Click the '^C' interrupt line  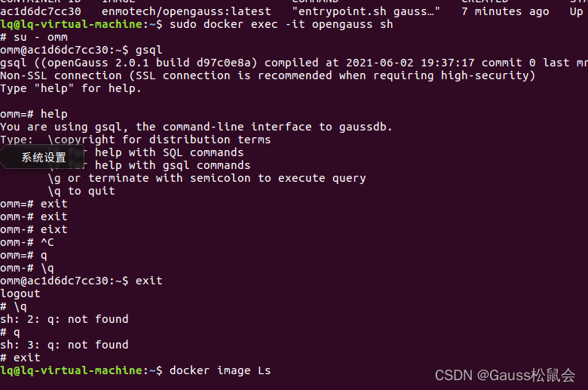(27, 242)
